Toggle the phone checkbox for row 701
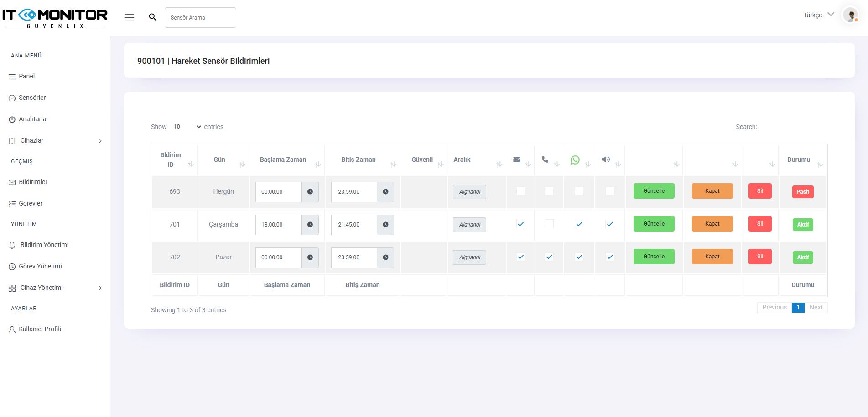This screenshot has width=868, height=417. 549,224
